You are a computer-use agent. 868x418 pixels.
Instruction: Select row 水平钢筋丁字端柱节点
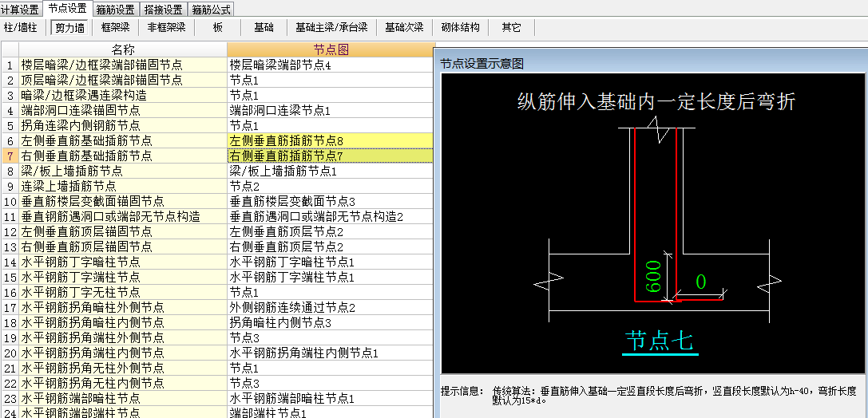coord(123,277)
